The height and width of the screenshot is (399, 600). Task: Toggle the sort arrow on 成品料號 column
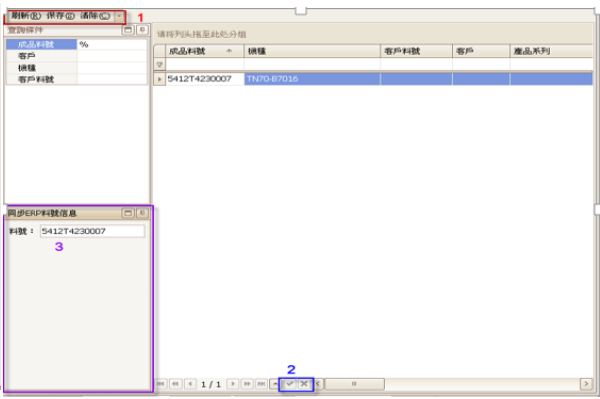[229, 51]
